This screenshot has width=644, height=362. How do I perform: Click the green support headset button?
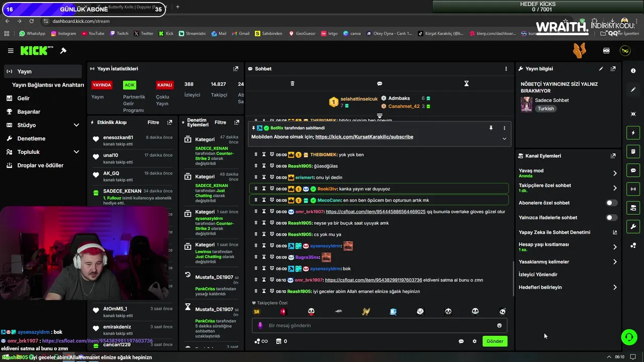(x=629, y=337)
